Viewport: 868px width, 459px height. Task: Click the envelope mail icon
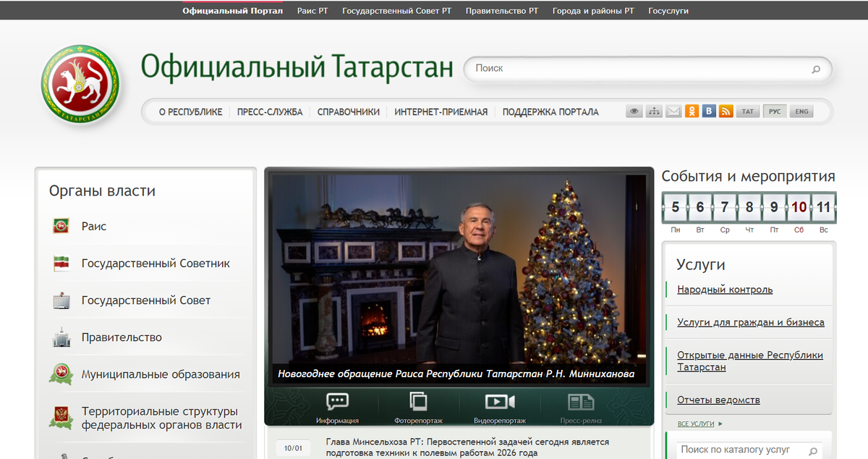click(x=673, y=111)
